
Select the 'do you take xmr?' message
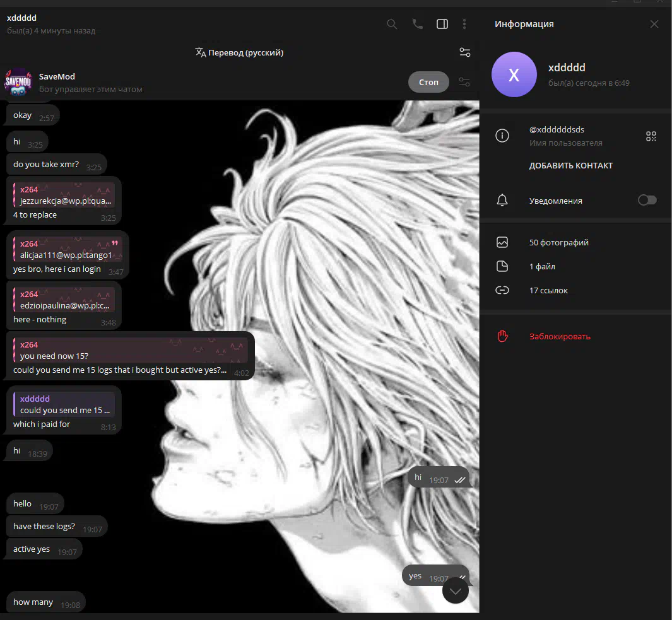[56, 165]
